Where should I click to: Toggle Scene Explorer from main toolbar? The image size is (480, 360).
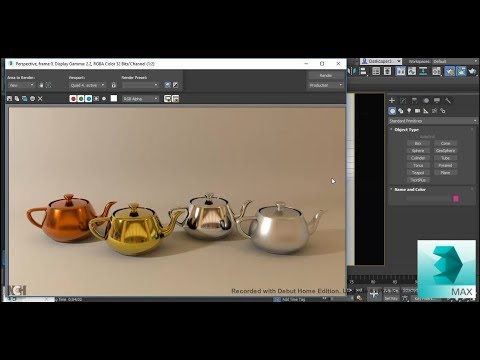point(376,71)
